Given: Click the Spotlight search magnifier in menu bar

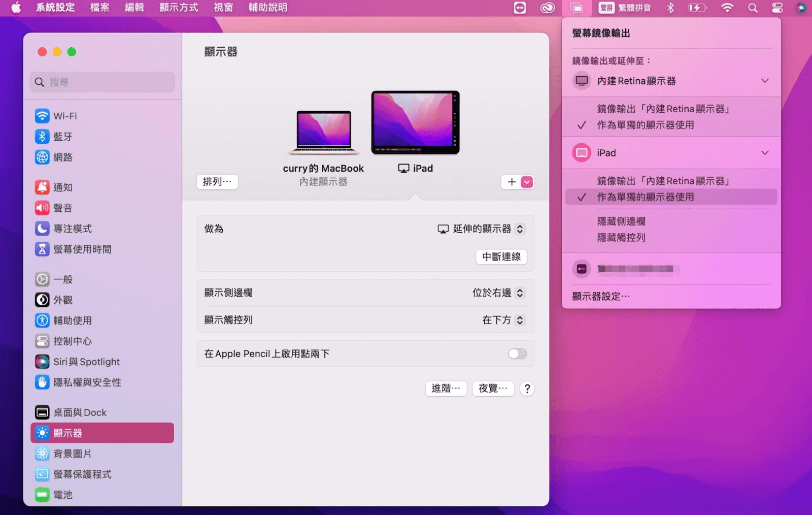Looking at the screenshot, I should tap(753, 8).
